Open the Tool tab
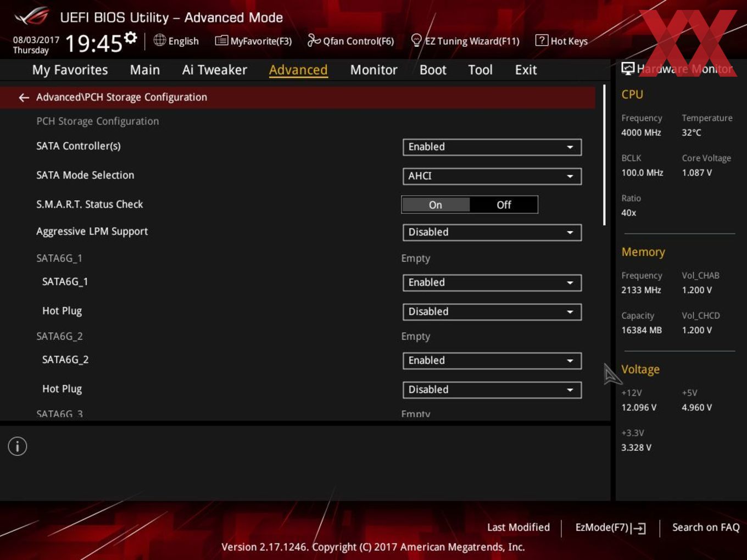747x560 pixels. tap(480, 70)
